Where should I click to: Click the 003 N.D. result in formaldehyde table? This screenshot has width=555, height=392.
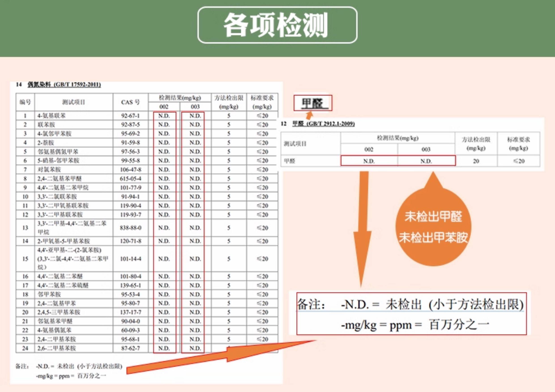tap(426, 161)
